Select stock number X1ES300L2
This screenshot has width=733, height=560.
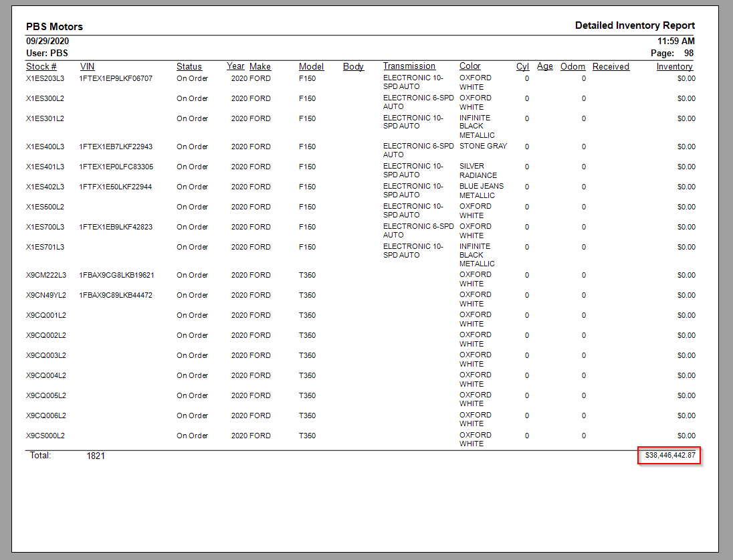(x=45, y=99)
